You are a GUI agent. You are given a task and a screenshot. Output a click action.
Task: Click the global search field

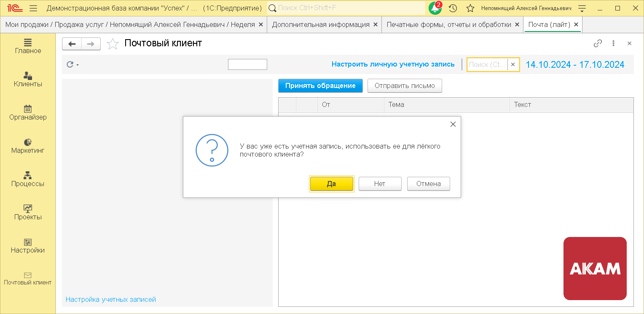click(x=346, y=8)
